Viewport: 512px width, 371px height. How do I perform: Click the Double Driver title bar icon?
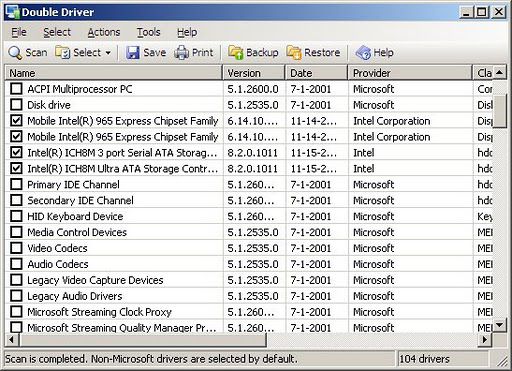point(13,12)
